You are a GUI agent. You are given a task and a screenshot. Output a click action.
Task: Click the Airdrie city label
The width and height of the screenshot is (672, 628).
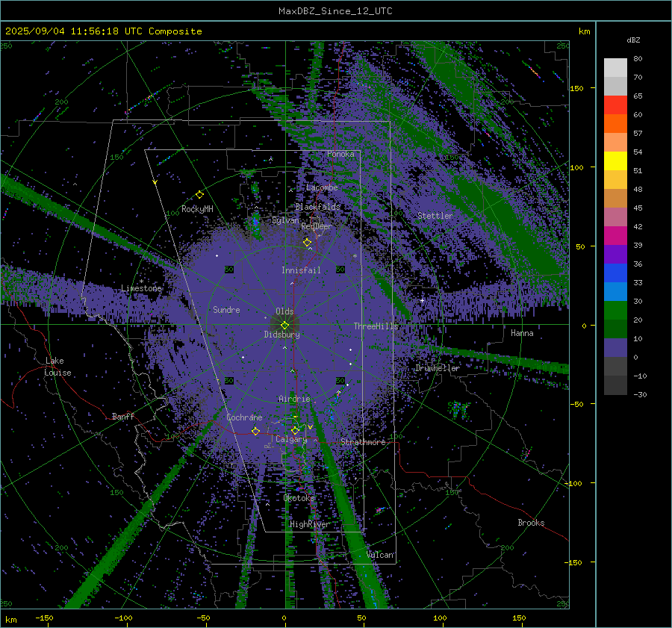click(x=294, y=399)
